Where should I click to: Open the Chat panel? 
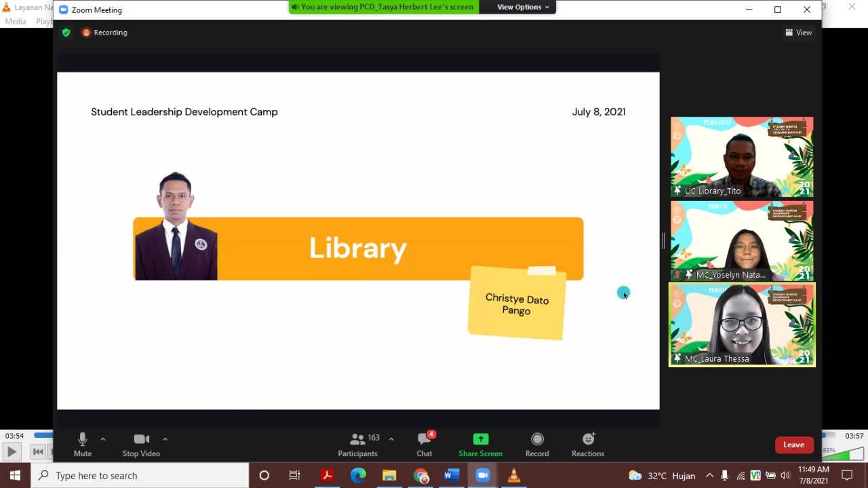pos(425,440)
